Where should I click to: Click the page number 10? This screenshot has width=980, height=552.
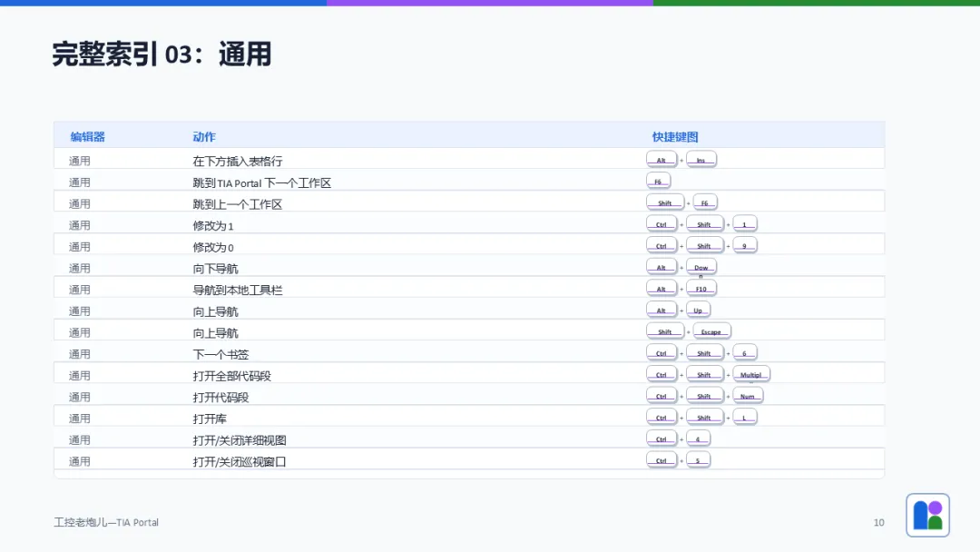[x=878, y=523]
